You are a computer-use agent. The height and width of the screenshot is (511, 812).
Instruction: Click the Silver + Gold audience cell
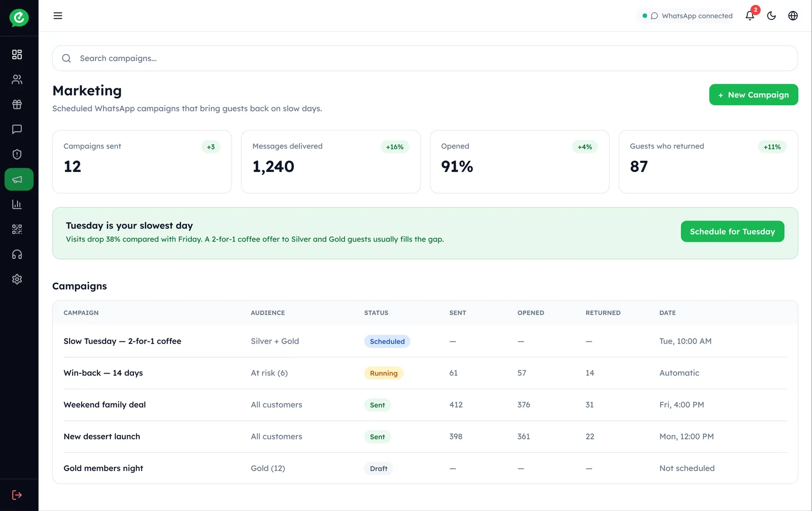(275, 341)
